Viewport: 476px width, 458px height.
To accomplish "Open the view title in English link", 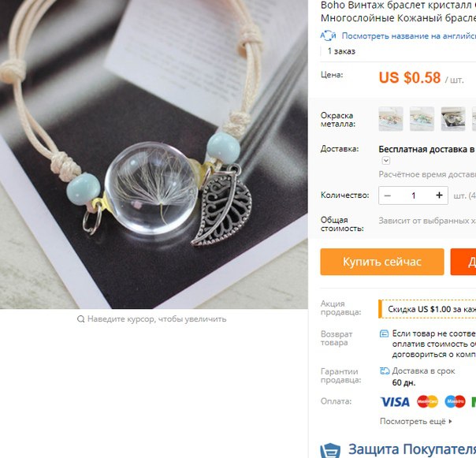I will click(x=408, y=35).
